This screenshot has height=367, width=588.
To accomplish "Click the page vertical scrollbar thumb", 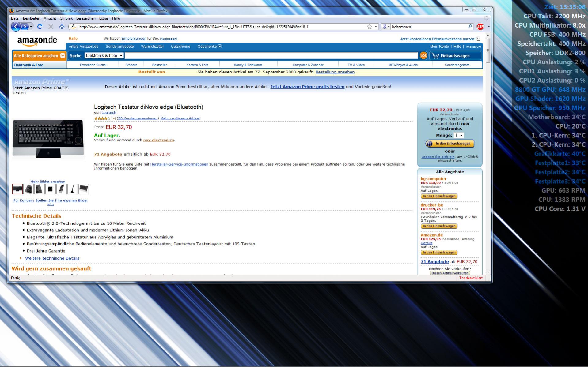I will tap(488, 50).
